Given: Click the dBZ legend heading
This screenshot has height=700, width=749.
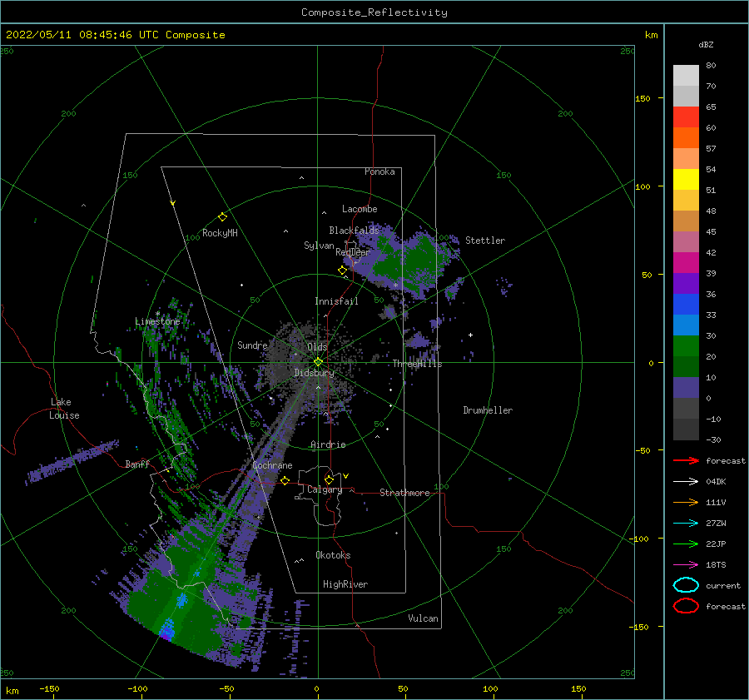Looking at the screenshot, I should [706, 44].
